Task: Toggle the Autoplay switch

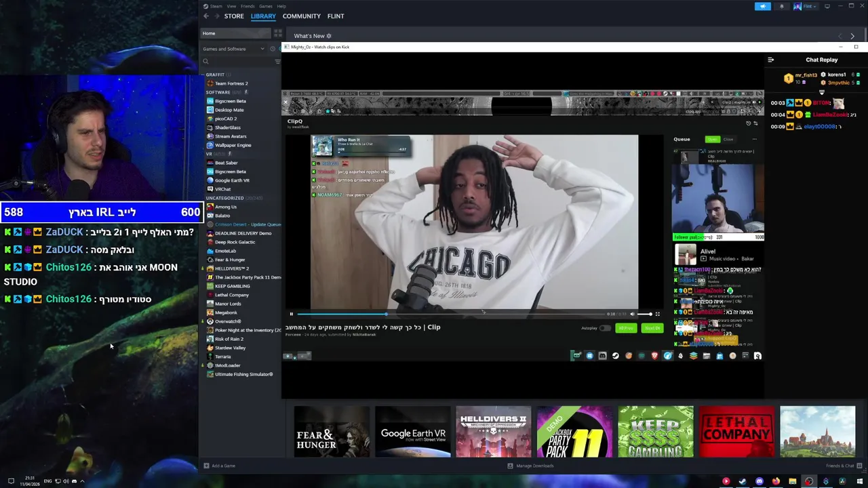Action: (604, 328)
